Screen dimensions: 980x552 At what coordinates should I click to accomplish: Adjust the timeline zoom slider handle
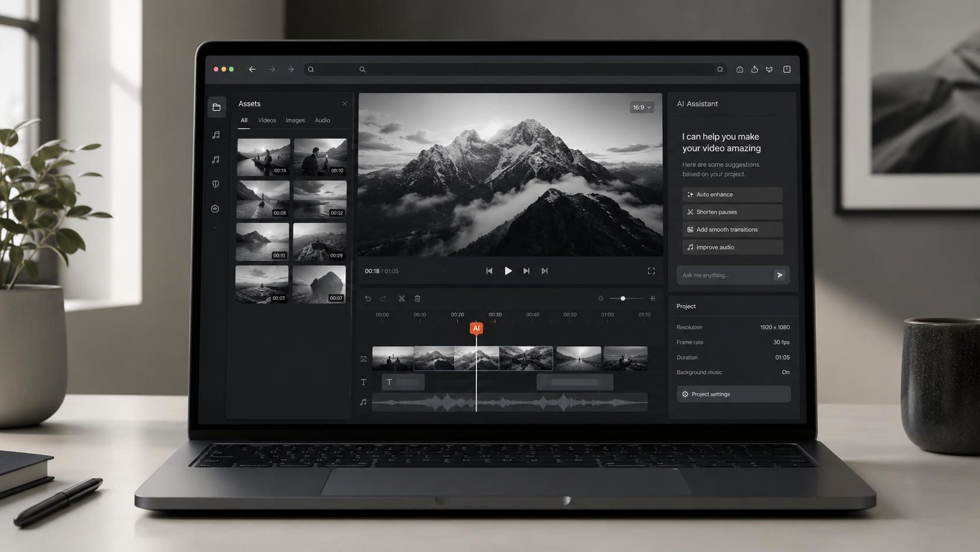623,299
